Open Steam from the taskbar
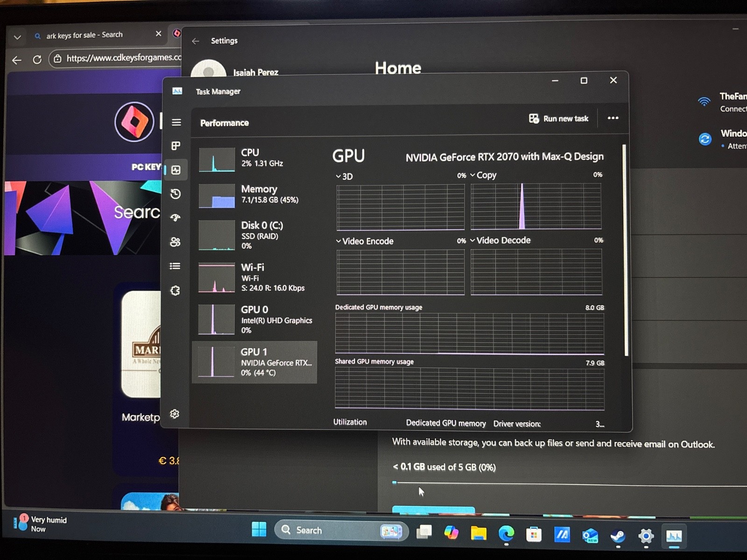The image size is (747, 560). [618, 536]
